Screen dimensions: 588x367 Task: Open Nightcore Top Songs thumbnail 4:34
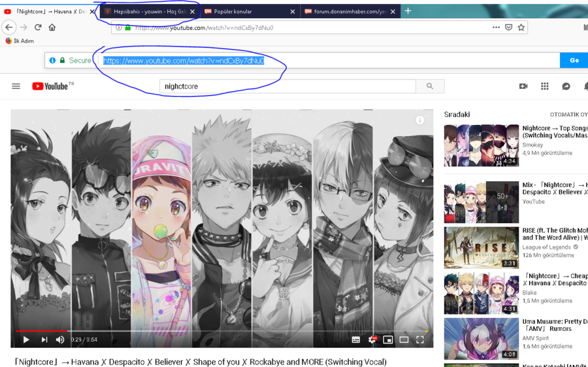tap(481, 145)
